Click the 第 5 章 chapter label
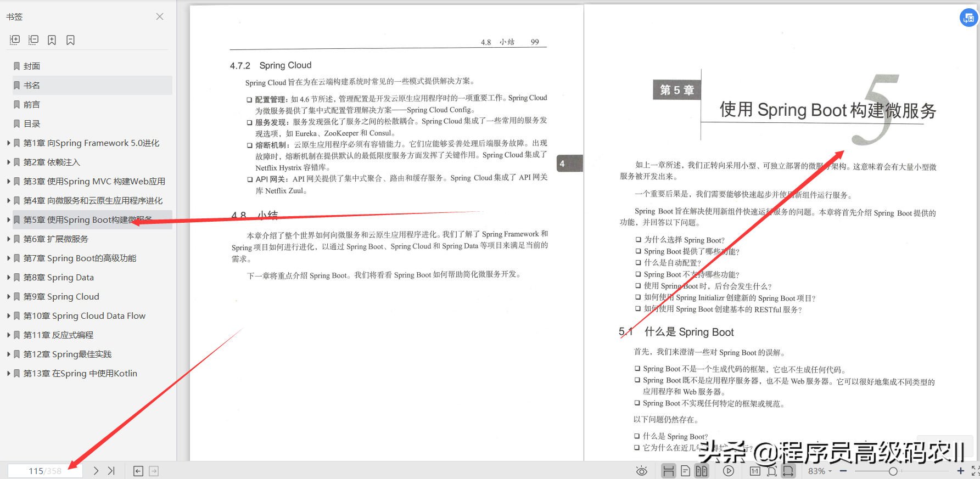Image resolution: width=980 pixels, height=479 pixels. (x=677, y=89)
